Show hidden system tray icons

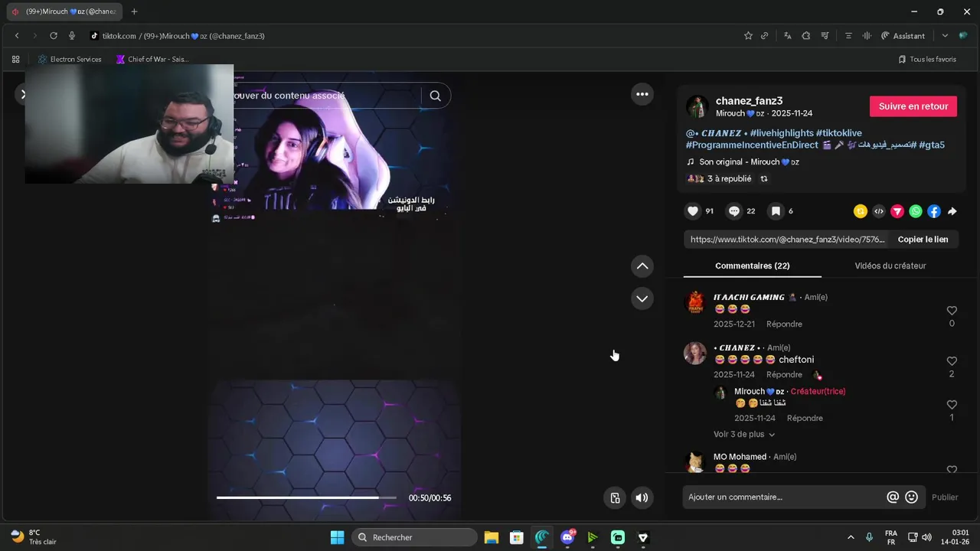(x=850, y=537)
